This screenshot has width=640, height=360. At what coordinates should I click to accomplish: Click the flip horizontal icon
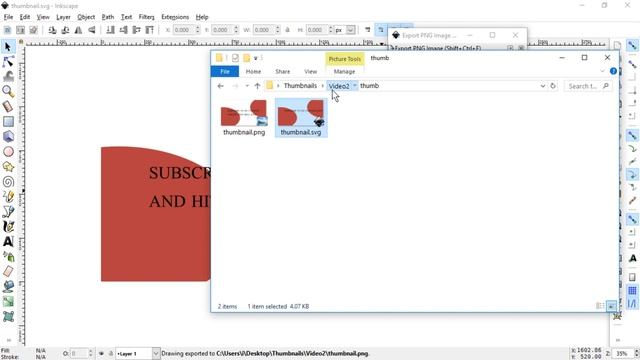tap(78, 30)
